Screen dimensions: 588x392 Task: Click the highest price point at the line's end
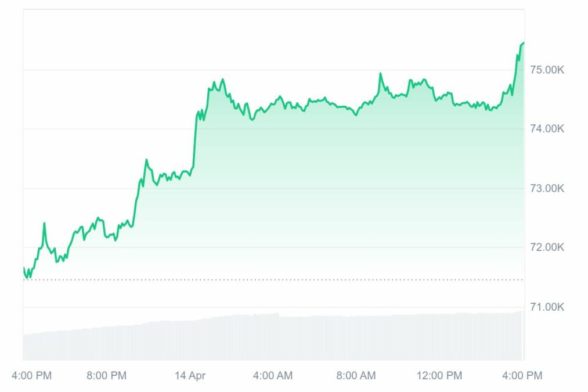pos(523,43)
